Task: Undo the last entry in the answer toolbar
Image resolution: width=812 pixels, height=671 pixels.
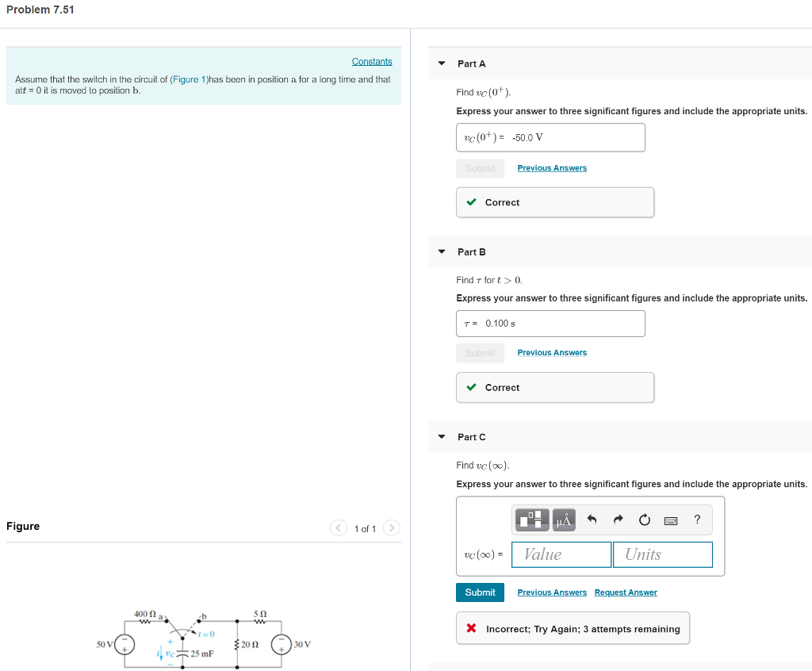Action: (592, 520)
